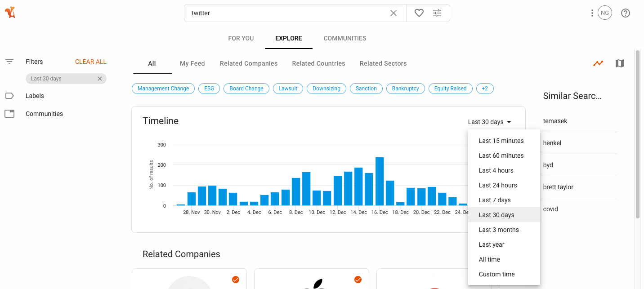Select Last 15 minutes option
The image size is (644, 289).
pos(504,141)
